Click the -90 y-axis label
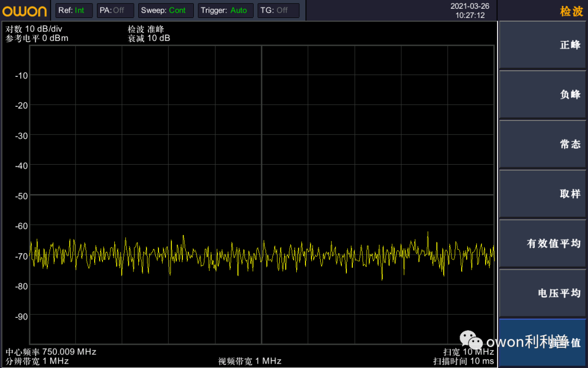Screen dimensions: 588x368 click(x=21, y=317)
